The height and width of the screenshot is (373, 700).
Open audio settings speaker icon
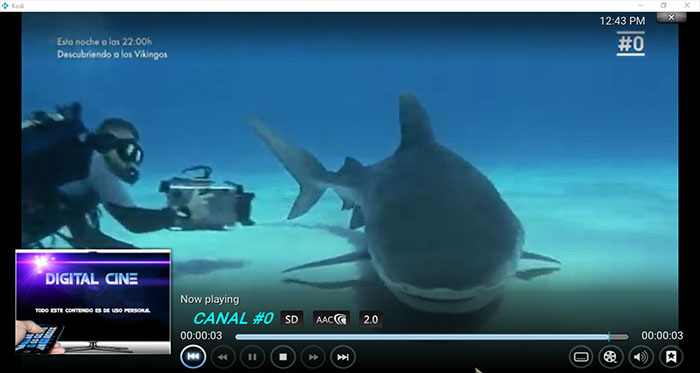[641, 357]
